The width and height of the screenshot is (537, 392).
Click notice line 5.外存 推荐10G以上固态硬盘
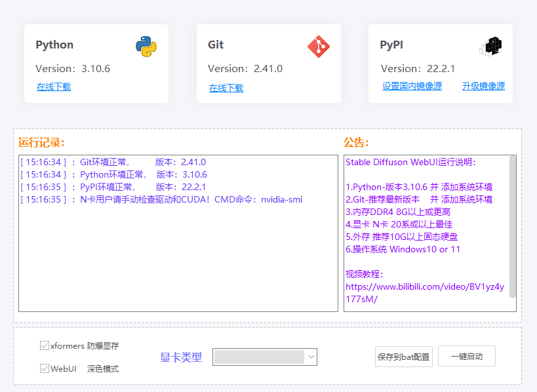pyautogui.click(x=401, y=237)
